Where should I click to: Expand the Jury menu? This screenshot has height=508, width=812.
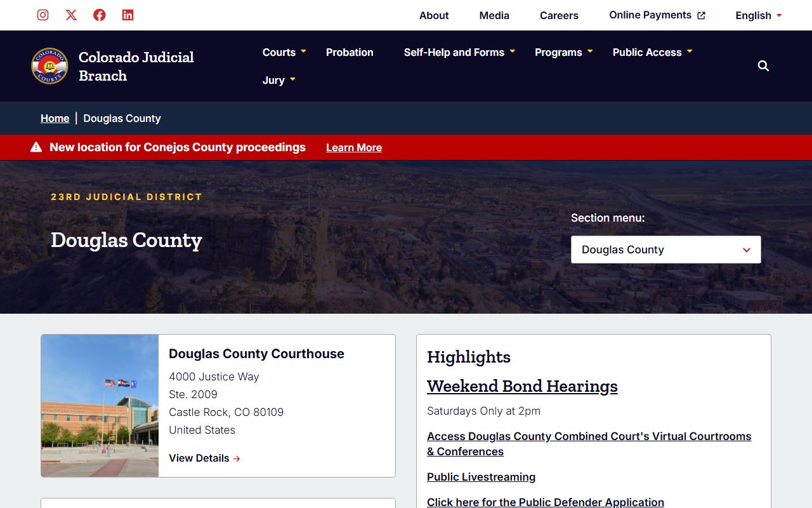(279, 80)
